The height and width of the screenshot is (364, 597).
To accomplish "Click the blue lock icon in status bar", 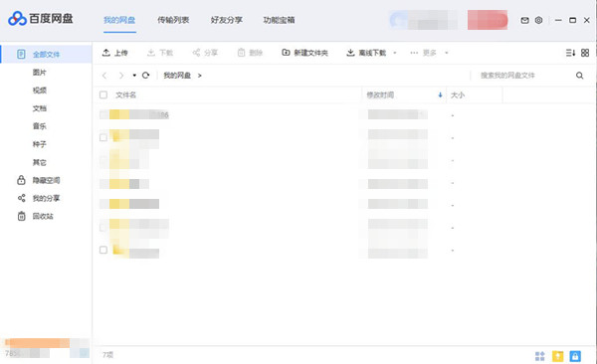I will (575, 356).
